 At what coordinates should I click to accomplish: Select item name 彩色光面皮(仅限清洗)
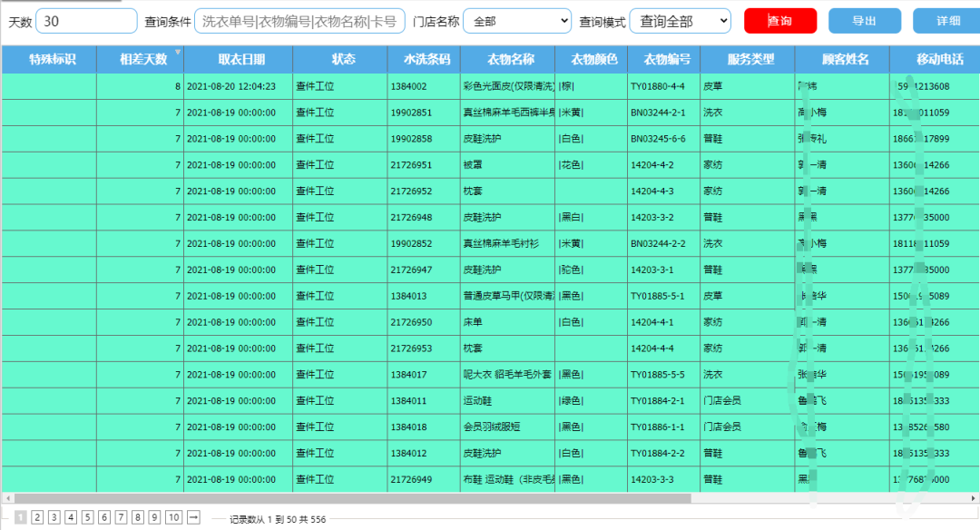508,86
